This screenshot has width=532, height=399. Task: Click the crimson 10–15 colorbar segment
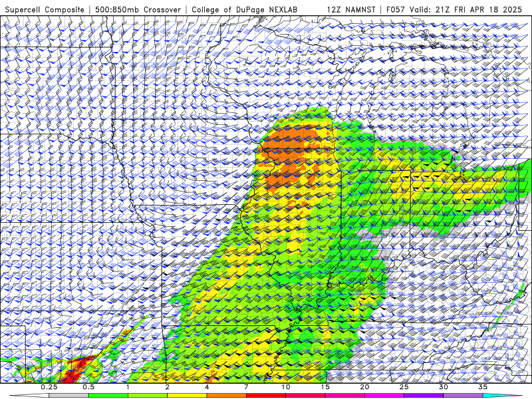pos(305,396)
